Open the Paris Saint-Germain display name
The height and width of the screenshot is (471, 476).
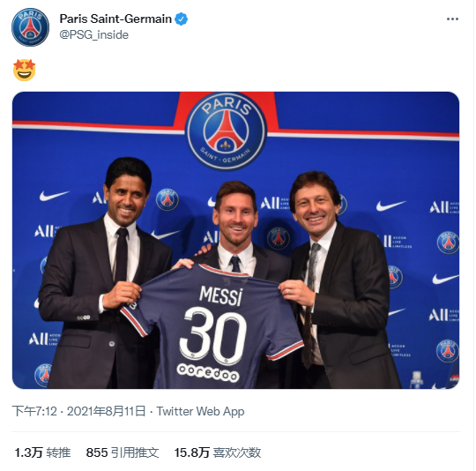tap(115, 19)
